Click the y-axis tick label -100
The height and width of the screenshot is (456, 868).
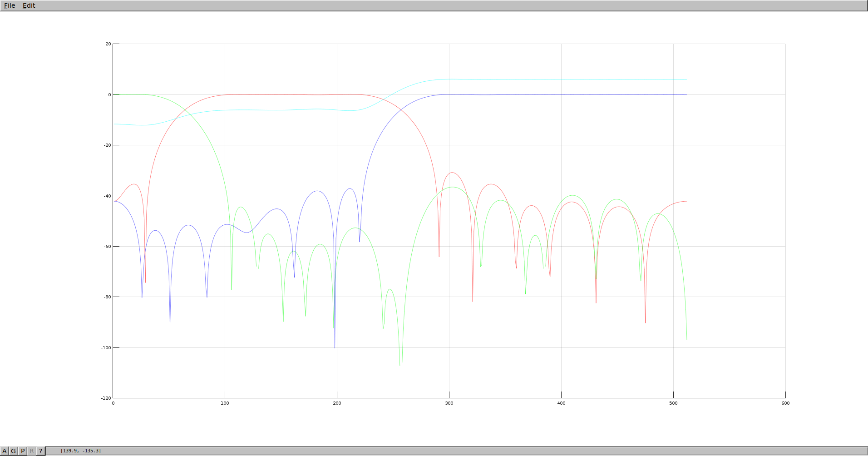tap(106, 348)
